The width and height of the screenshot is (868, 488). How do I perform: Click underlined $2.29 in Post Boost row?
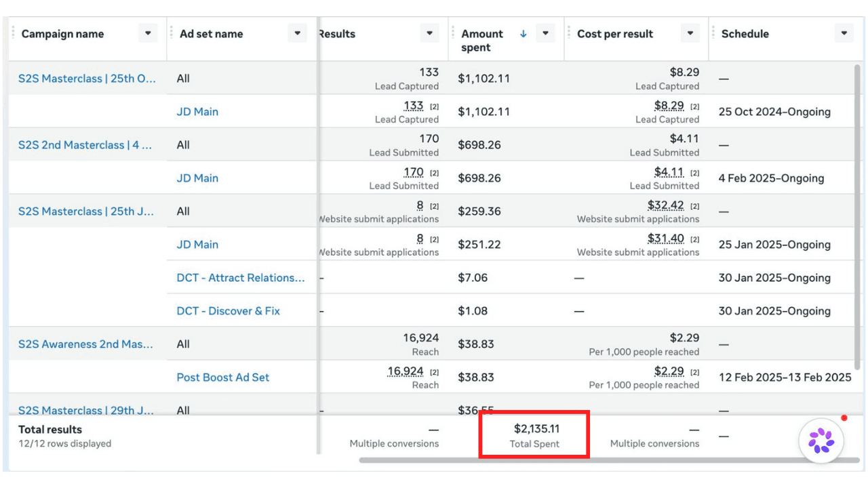(x=669, y=371)
